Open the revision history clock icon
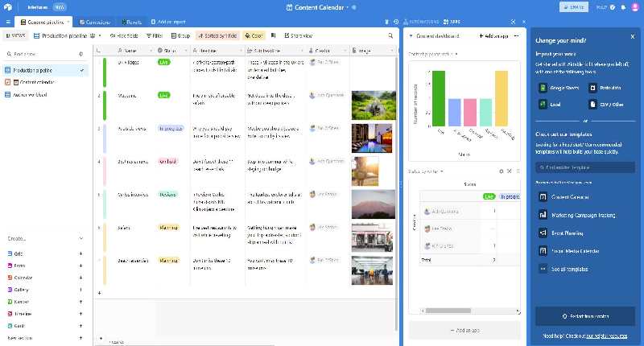This screenshot has width=644, height=346. click(x=396, y=22)
